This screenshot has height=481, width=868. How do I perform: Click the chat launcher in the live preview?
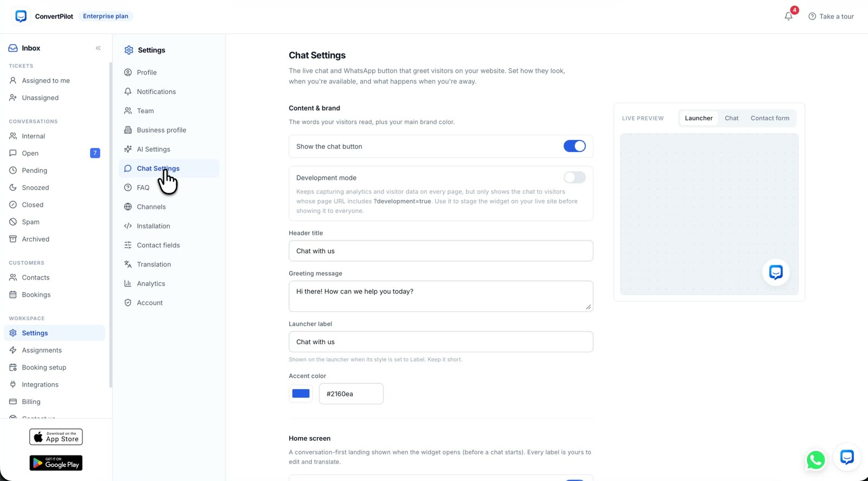(776, 272)
